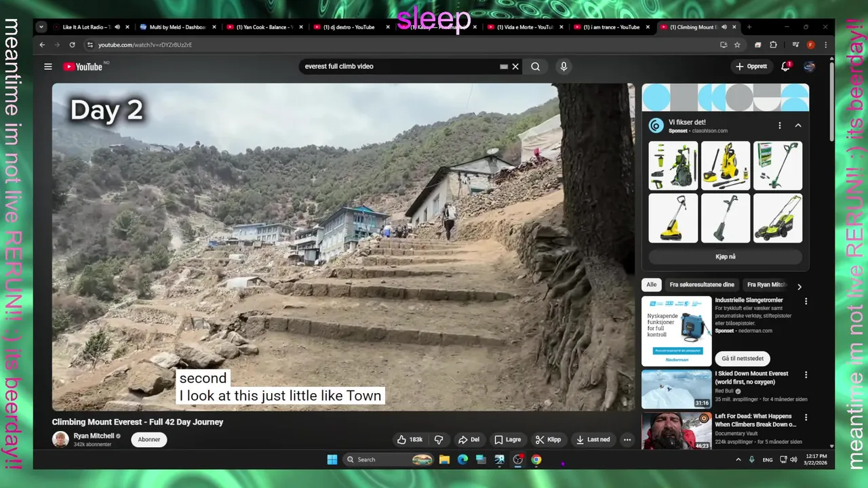Open Ryan Mitchell channel avatar

pos(60,439)
